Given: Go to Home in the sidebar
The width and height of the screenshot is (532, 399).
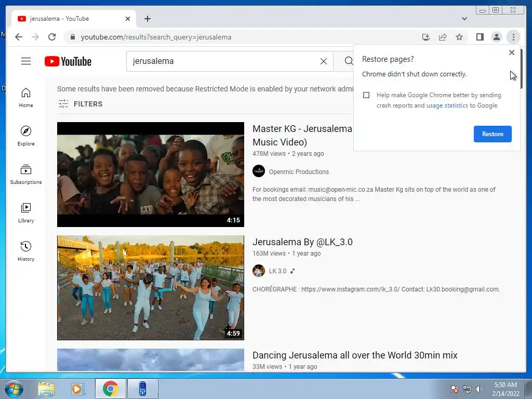Looking at the screenshot, I should [x=26, y=98].
